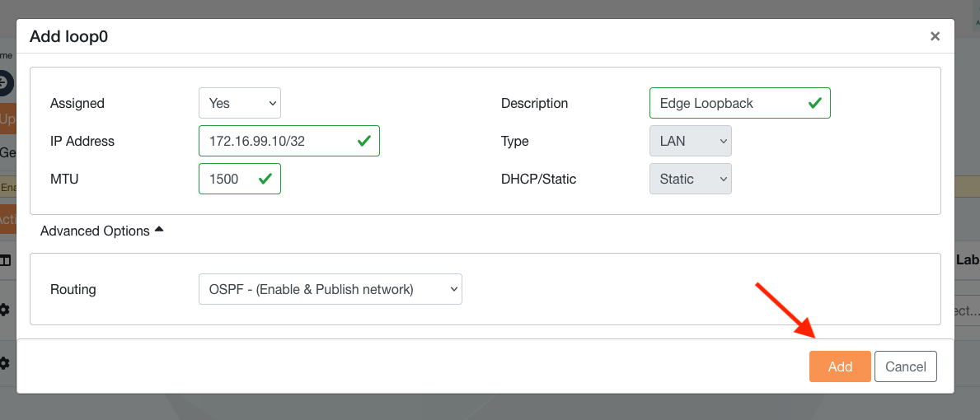Collapse Advanced Options using the triangle caret
980x420 pixels.
pyautogui.click(x=159, y=231)
